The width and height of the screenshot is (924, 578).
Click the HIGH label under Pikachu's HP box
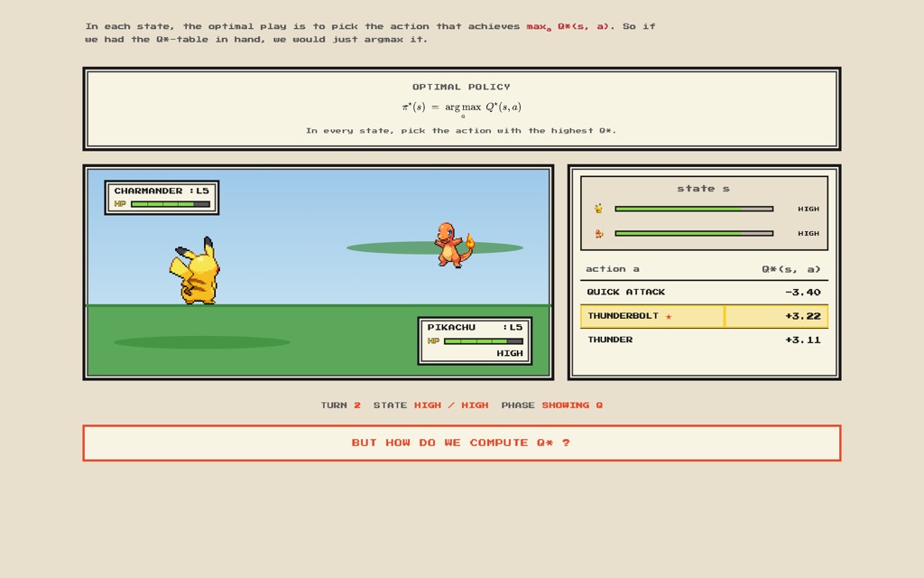[510, 353]
